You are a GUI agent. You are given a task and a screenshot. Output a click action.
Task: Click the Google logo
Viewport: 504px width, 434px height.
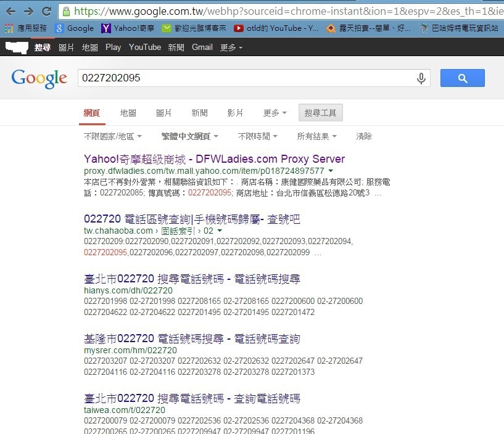click(x=39, y=78)
